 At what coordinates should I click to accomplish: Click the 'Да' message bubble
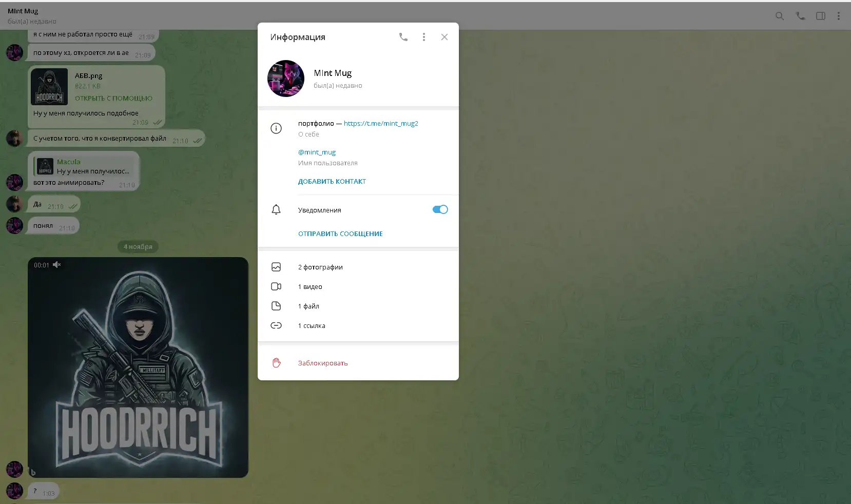point(54,204)
